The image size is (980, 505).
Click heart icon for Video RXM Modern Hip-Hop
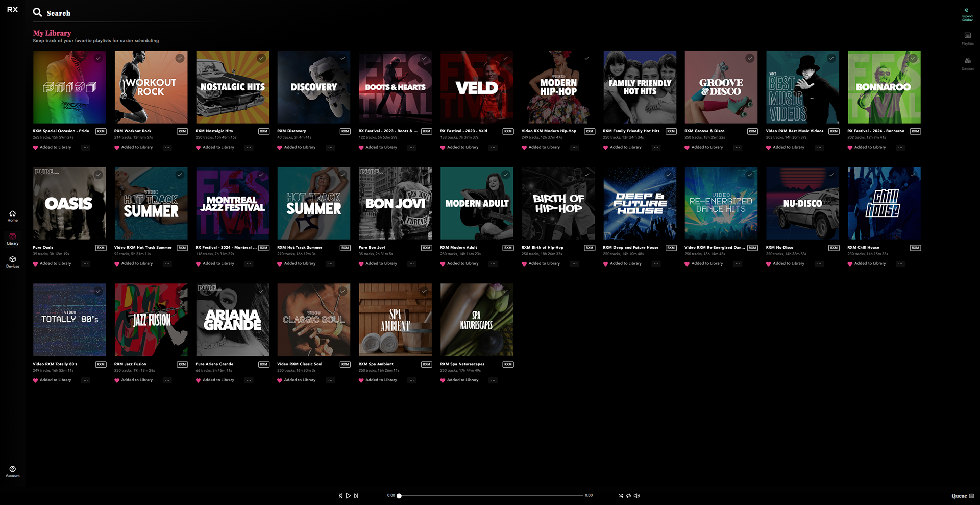click(524, 148)
